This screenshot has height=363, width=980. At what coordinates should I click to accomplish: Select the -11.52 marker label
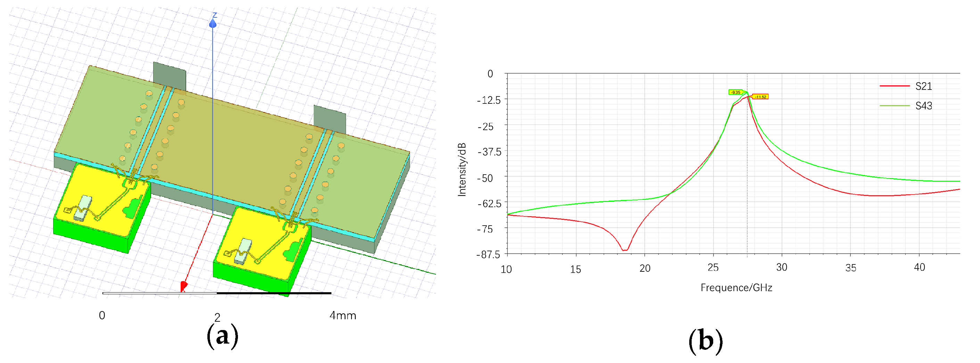click(x=760, y=97)
